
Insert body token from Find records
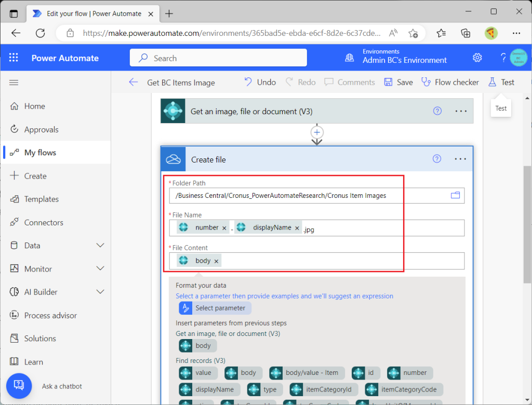243,373
